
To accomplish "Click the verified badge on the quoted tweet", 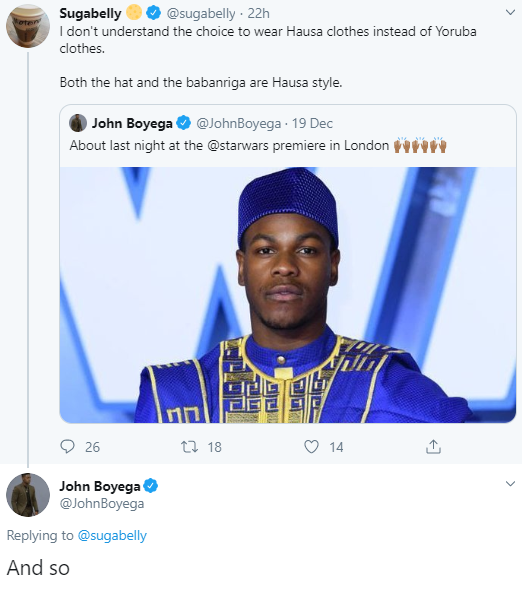I will click(184, 123).
